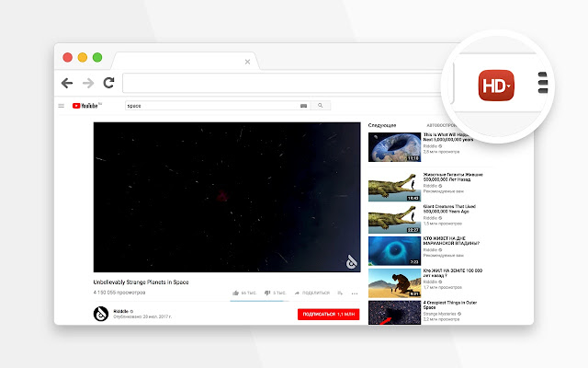
Task: Open Riddle channel under 'Кто ЖИЛ НА ЗЕМЛЕ'
Action: 431,282
